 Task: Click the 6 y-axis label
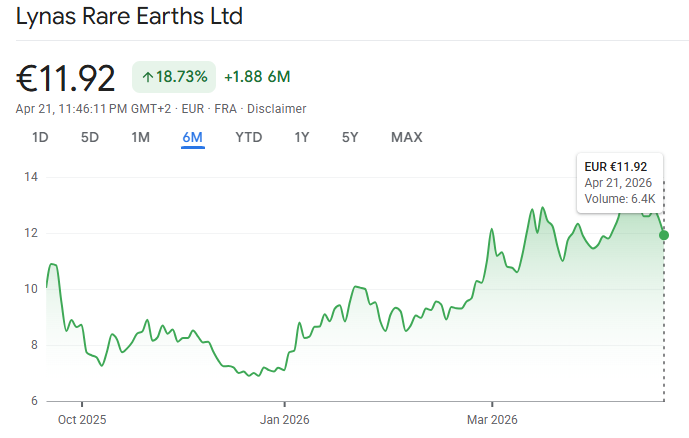click(x=34, y=401)
